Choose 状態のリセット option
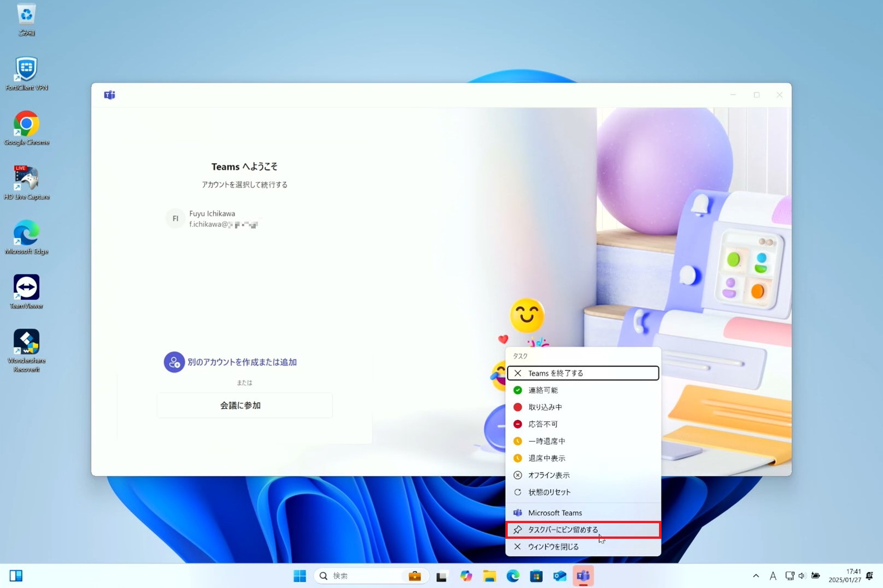This screenshot has height=588, width=883. 583,492
